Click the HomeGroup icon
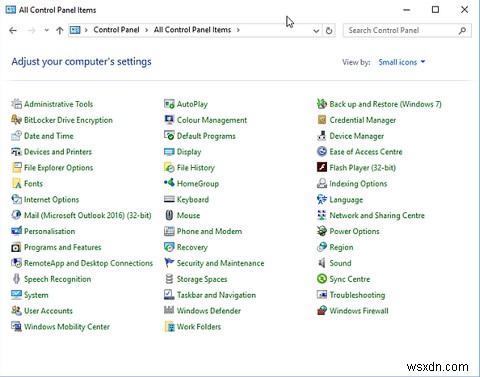This screenshot has width=480, height=377. click(169, 184)
